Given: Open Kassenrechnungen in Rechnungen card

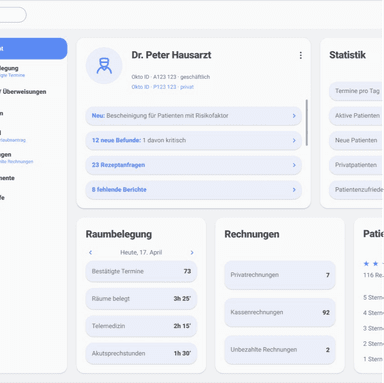Looking at the screenshot, I should (x=280, y=312).
